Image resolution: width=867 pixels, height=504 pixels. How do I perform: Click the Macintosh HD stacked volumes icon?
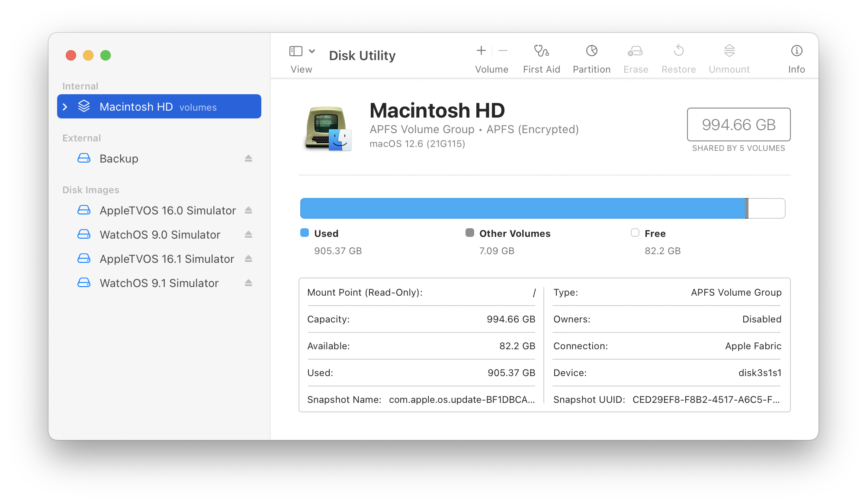click(84, 106)
